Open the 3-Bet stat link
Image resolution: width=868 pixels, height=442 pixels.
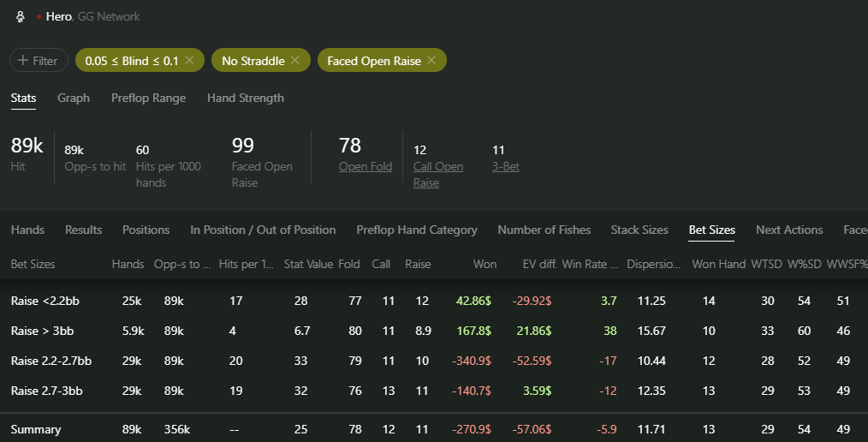pyautogui.click(x=505, y=167)
